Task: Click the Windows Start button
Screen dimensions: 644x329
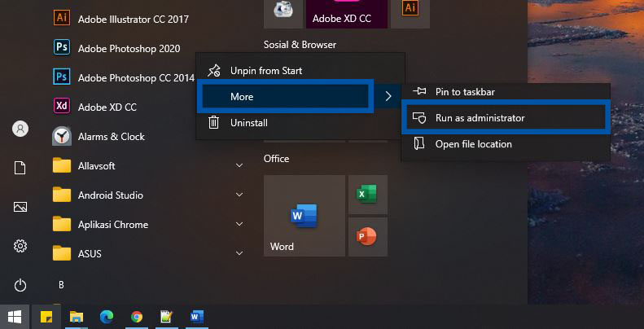Action: pos(15,317)
